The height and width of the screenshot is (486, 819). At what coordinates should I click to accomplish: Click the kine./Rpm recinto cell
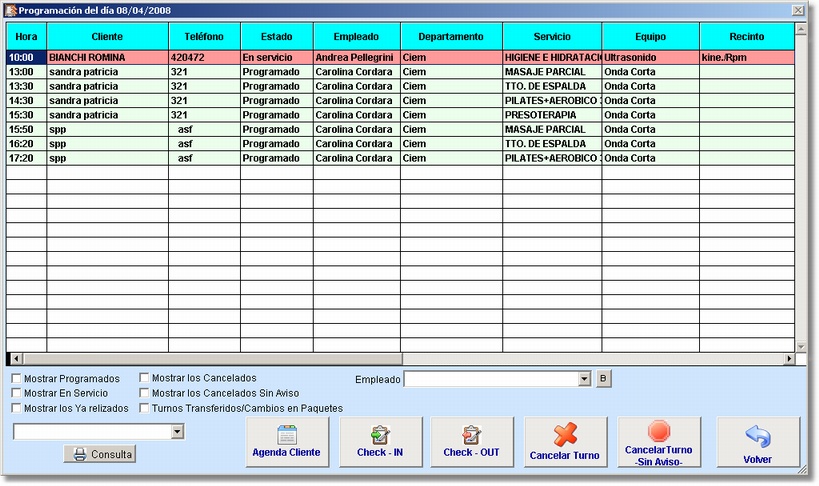(x=747, y=57)
